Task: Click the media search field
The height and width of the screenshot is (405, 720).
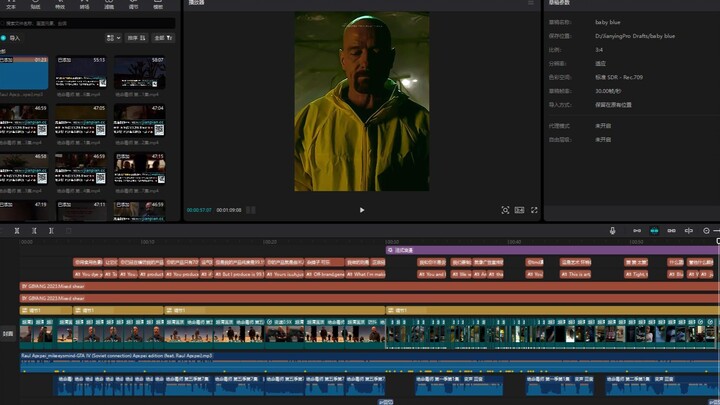Action: coord(87,23)
